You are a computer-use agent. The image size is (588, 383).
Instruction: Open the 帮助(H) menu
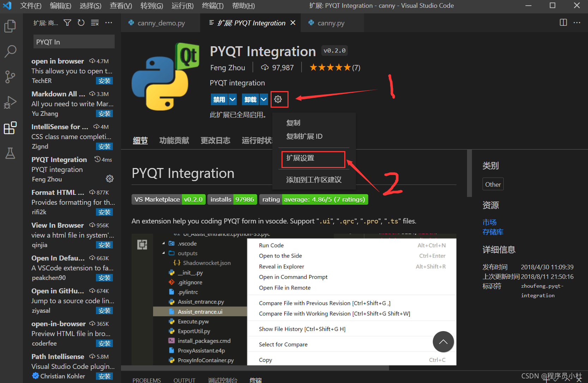[243, 6]
